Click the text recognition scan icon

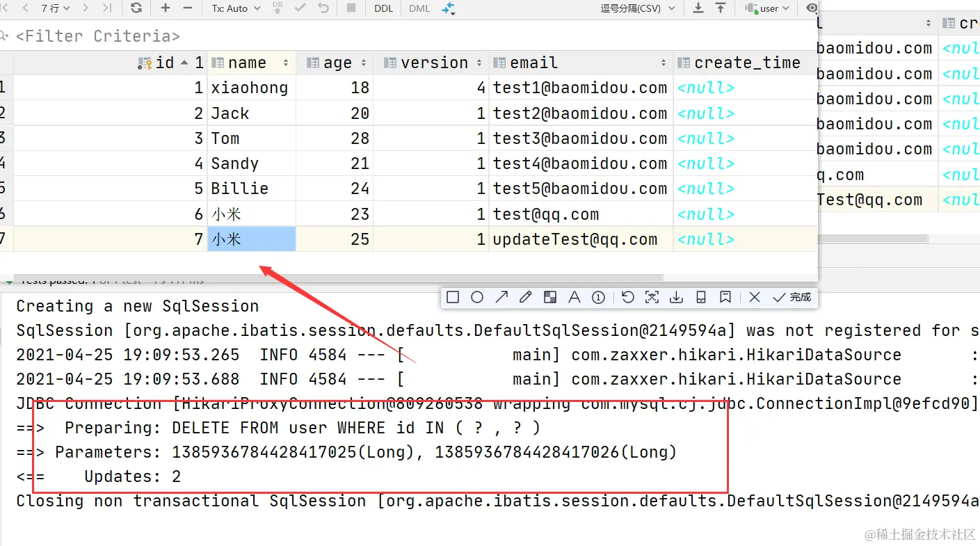652,298
